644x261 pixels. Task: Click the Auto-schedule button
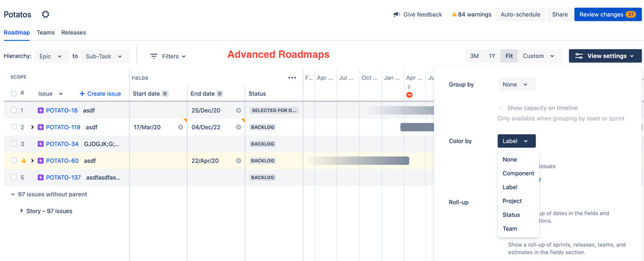tap(520, 14)
